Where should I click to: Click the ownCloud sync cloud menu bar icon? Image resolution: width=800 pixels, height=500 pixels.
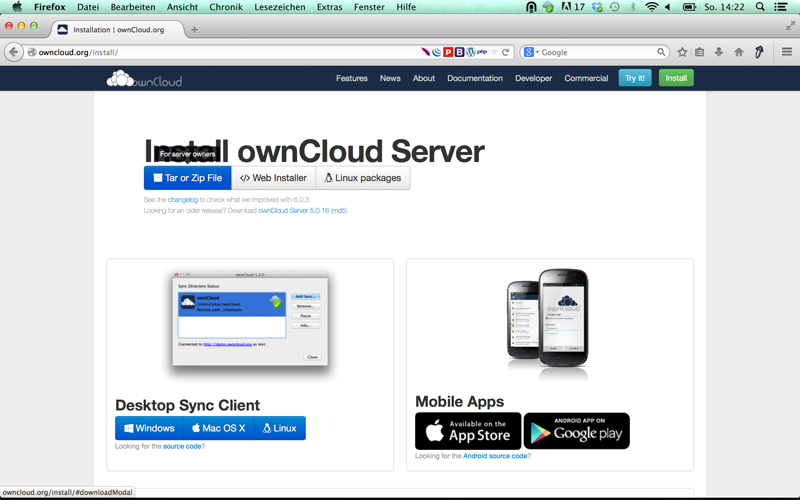tap(548, 7)
